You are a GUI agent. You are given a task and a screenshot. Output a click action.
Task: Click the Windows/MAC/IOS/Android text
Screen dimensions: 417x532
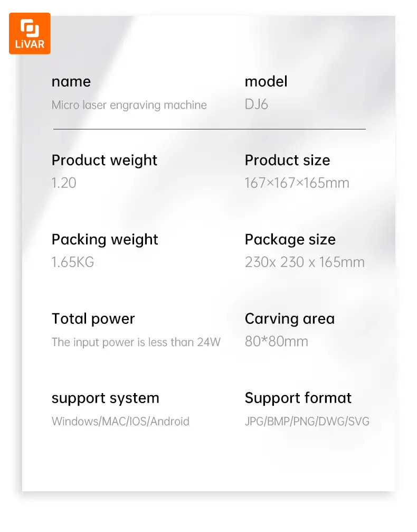point(120,422)
